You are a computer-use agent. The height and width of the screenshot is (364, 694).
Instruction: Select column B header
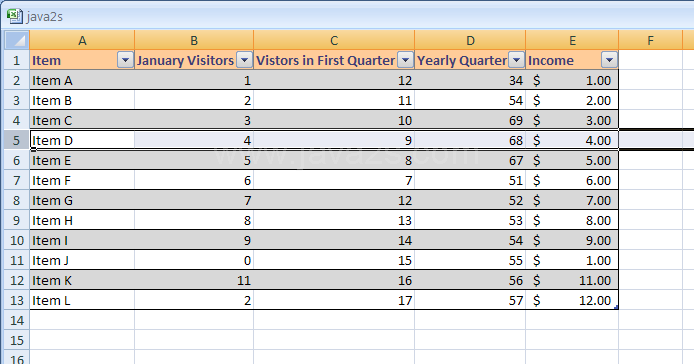pos(194,40)
